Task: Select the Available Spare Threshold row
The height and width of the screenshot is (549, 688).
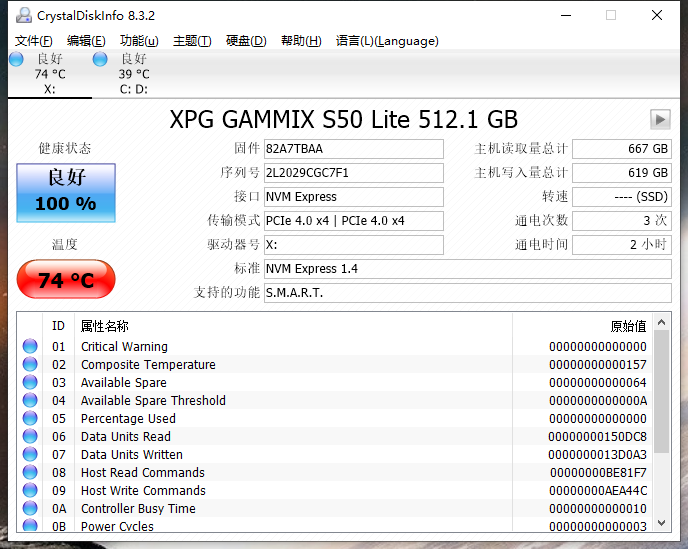Action: pos(335,400)
